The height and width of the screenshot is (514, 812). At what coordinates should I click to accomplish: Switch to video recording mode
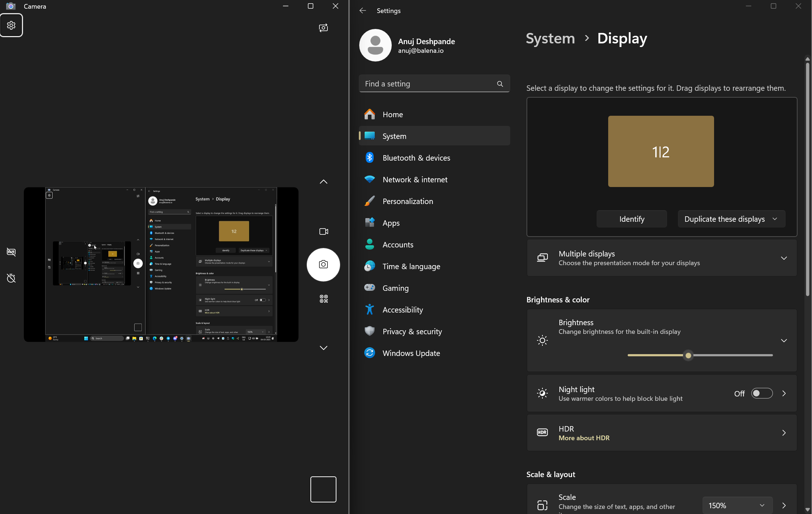point(323,231)
